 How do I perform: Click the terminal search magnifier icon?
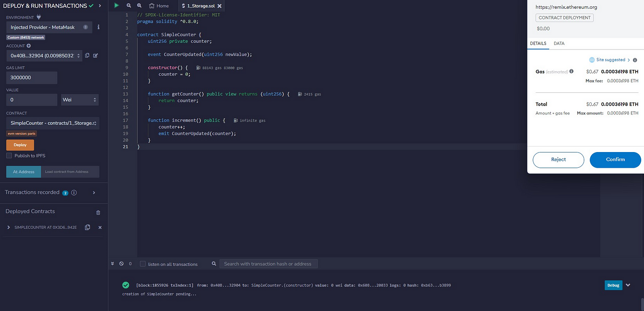coord(214,264)
